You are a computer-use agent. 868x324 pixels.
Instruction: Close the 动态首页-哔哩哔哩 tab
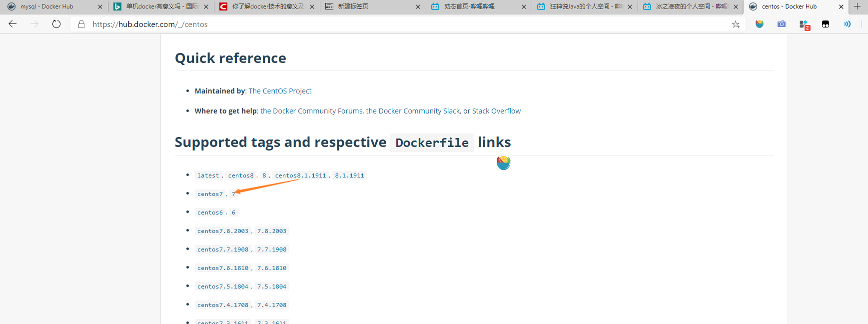pos(524,6)
